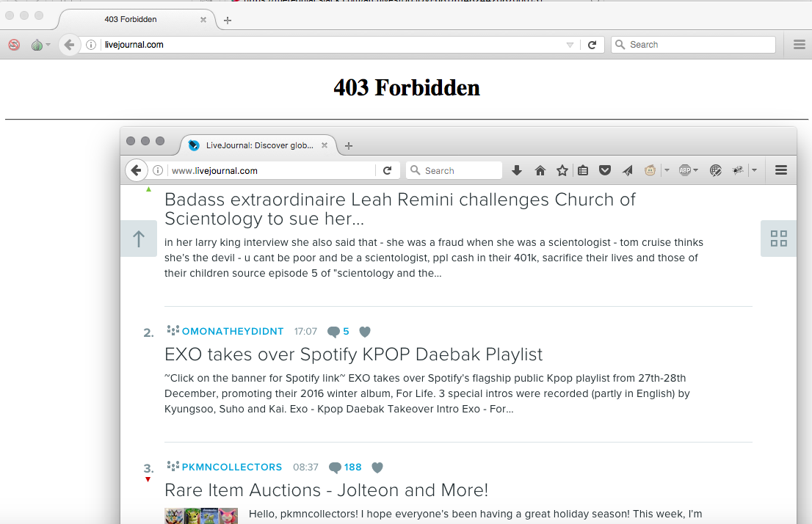The width and height of the screenshot is (812, 524).
Task: Click the globe with pencil icon
Action: pyautogui.click(x=716, y=170)
